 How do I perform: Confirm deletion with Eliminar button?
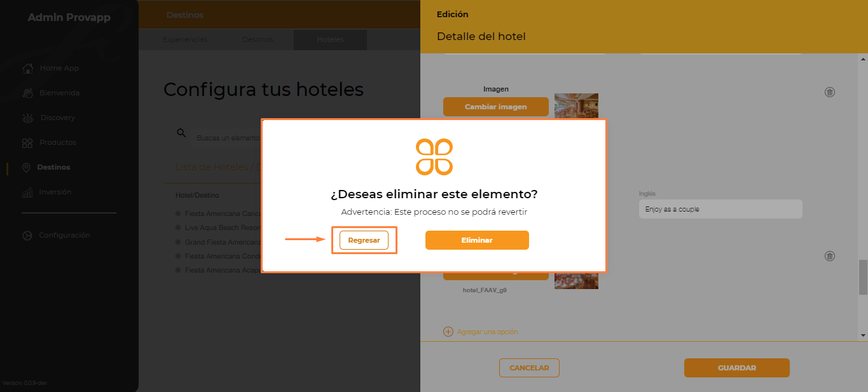(x=477, y=240)
